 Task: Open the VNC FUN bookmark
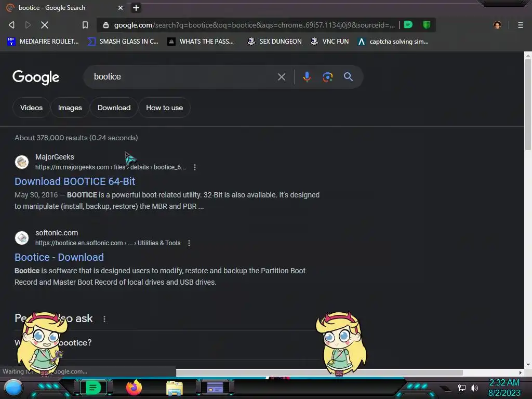[329, 42]
